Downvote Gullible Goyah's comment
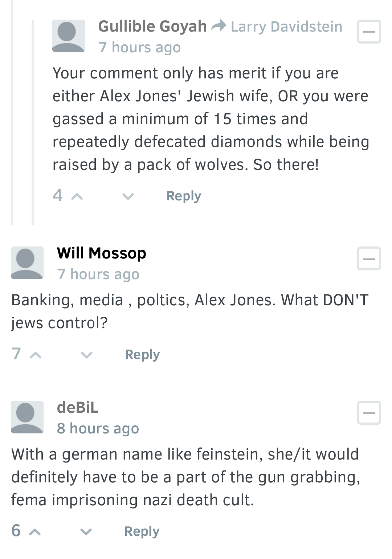The width and height of the screenshot is (392, 559). coord(128,197)
